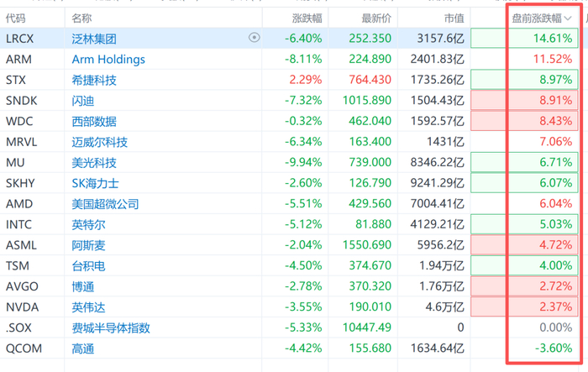Open the 西部数据 stock link
The image size is (588, 372).
point(94,121)
